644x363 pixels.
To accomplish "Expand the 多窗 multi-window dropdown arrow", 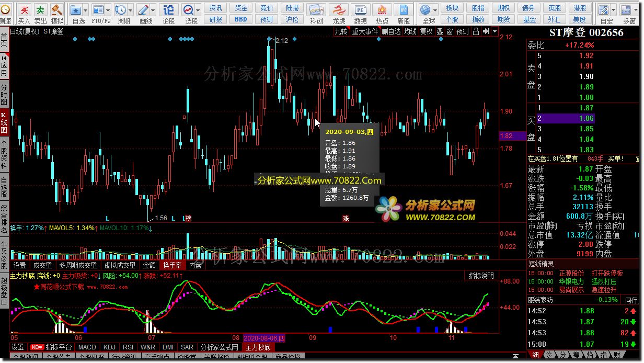I will pyautogui.click(x=635, y=10).
